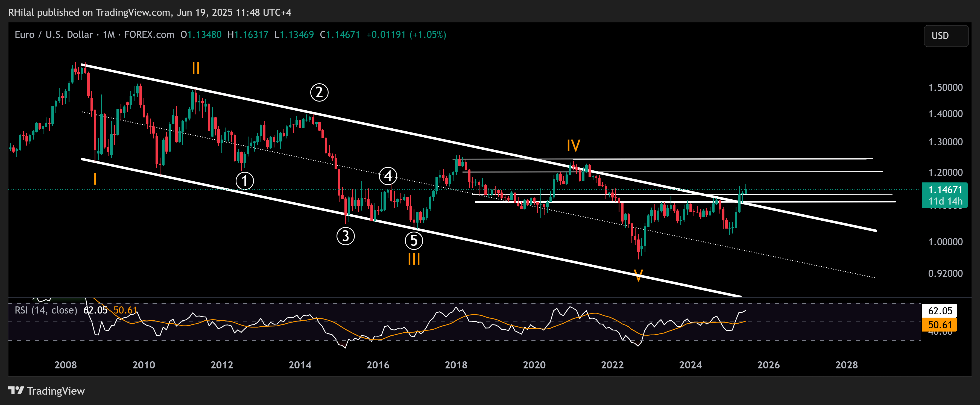Click the orange wave II label
This screenshot has width=980, height=405.
[x=195, y=68]
